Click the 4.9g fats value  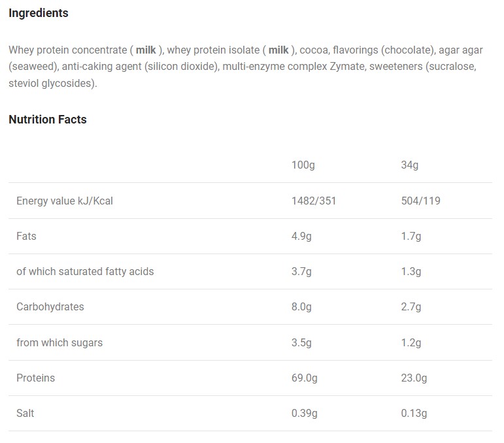coord(301,236)
